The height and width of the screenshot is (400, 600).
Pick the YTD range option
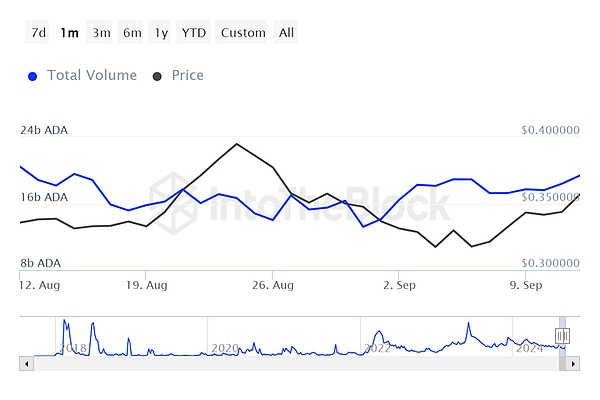[193, 32]
